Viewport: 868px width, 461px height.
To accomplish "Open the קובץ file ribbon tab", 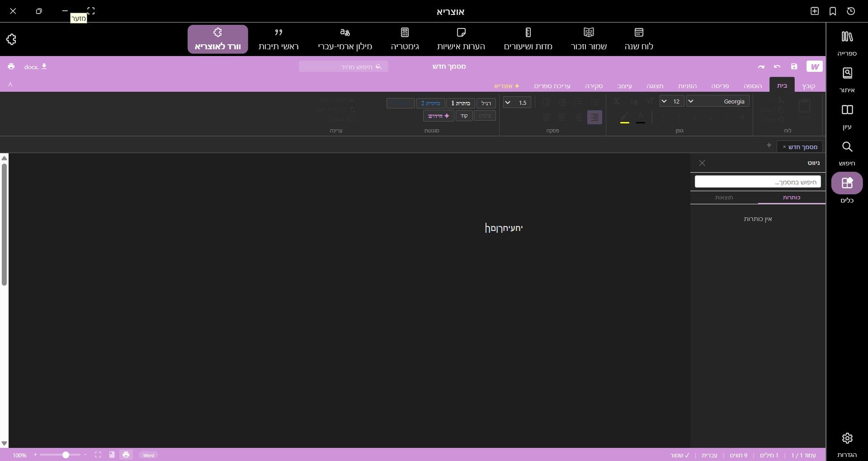I will 809,86.
